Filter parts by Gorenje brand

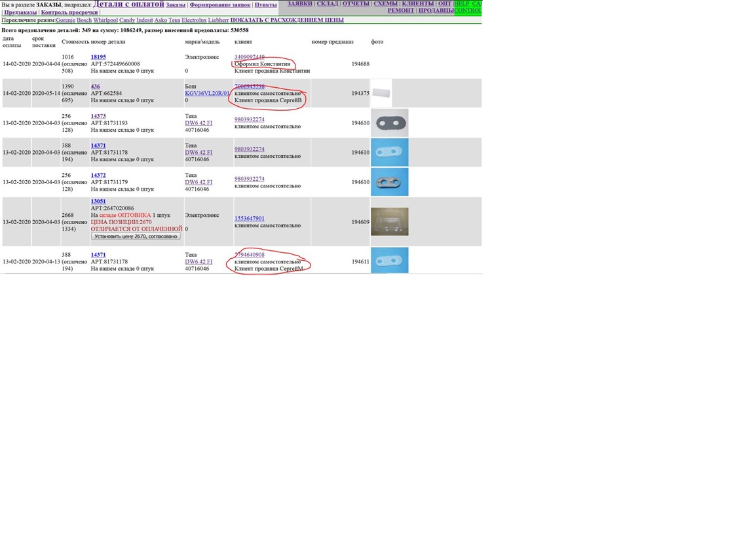tap(66, 20)
